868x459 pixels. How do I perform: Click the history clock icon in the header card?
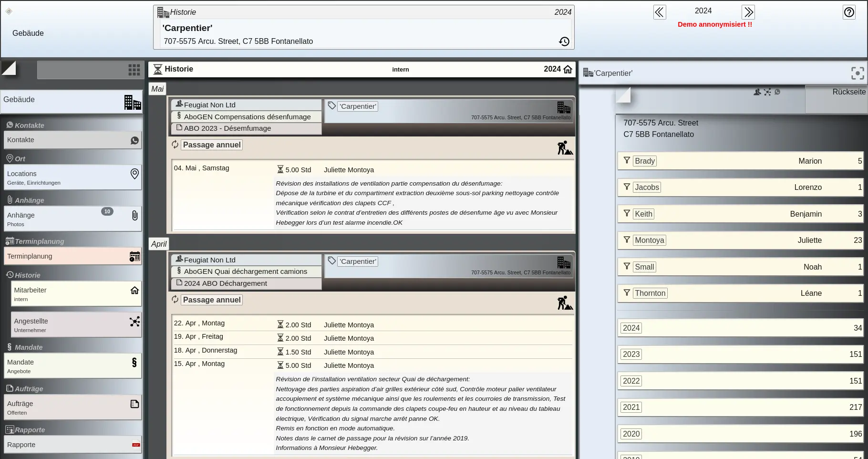pos(564,42)
